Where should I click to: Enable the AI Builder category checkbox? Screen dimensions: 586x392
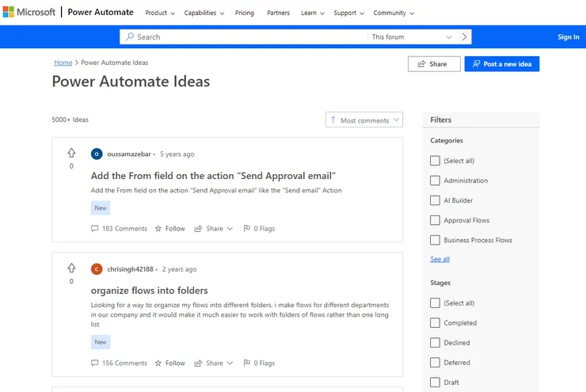pyautogui.click(x=435, y=200)
